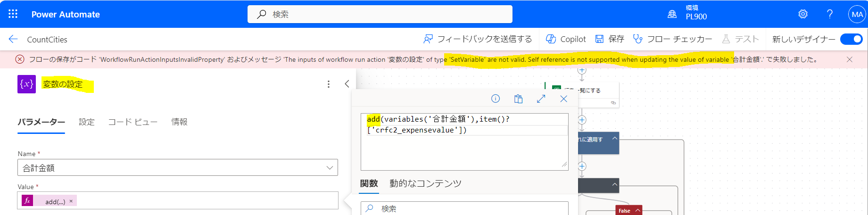Open the Name dropdown showing 合計金額

coord(178,167)
